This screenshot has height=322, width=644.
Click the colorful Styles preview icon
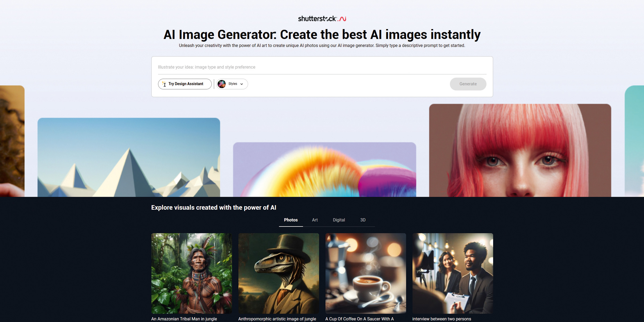pos(222,84)
